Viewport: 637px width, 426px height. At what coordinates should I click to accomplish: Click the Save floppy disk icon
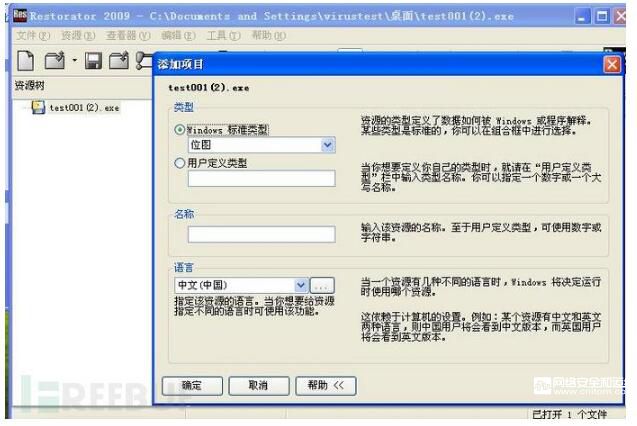point(93,61)
